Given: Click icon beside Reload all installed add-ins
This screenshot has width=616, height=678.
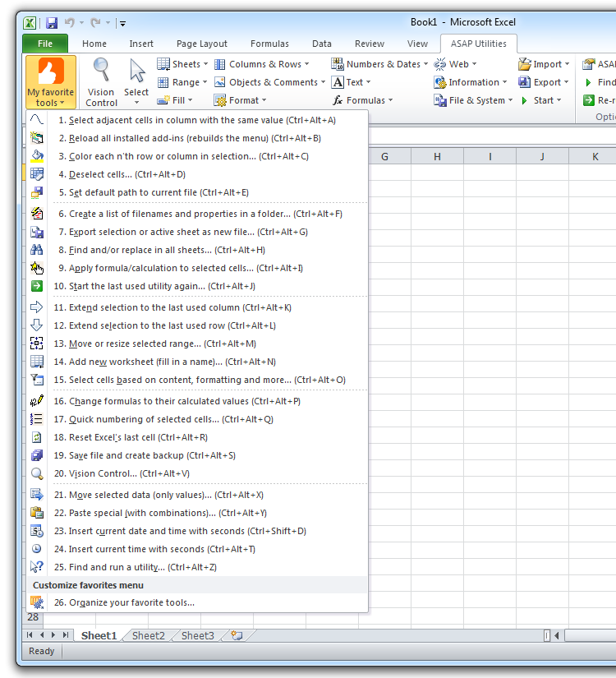Looking at the screenshot, I should click(37, 138).
